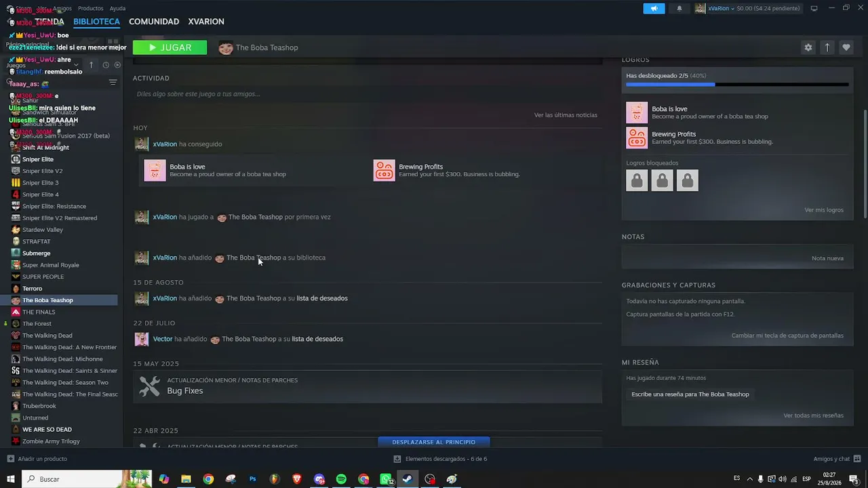This screenshot has height=488, width=868.
Task: Click the Boba is love icon in activity feed
Action: (155, 170)
